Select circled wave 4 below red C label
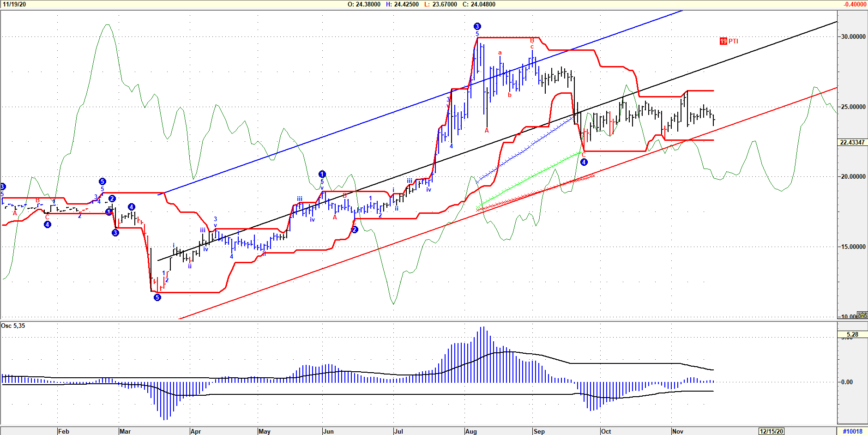The image size is (868, 435). click(584, 162)
